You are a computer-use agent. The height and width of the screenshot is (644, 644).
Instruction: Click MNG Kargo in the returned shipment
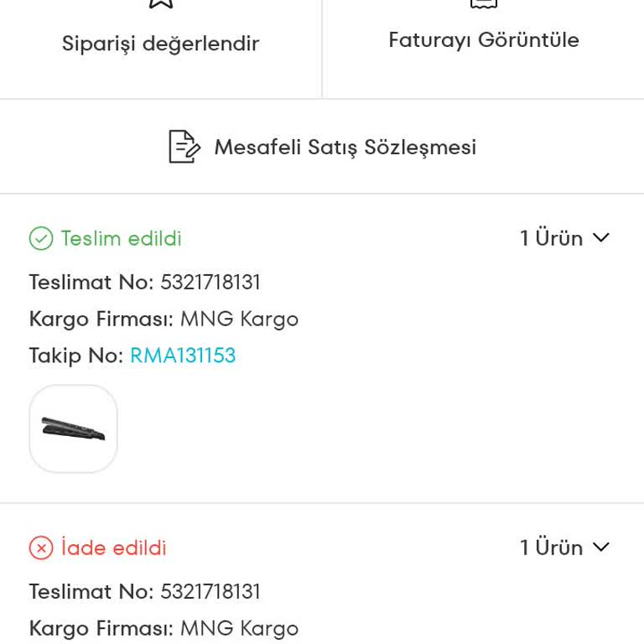(239, 629)
